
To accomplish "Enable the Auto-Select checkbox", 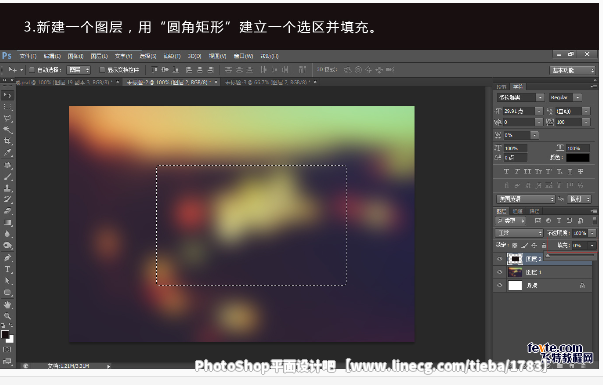I will click(x=32, y=70).
